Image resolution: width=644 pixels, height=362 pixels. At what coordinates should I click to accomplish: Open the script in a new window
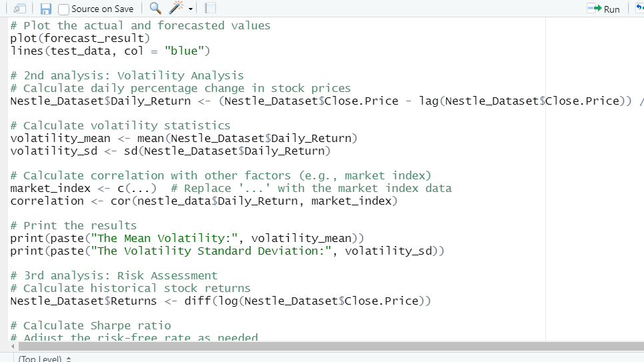(x=19, y=9)
